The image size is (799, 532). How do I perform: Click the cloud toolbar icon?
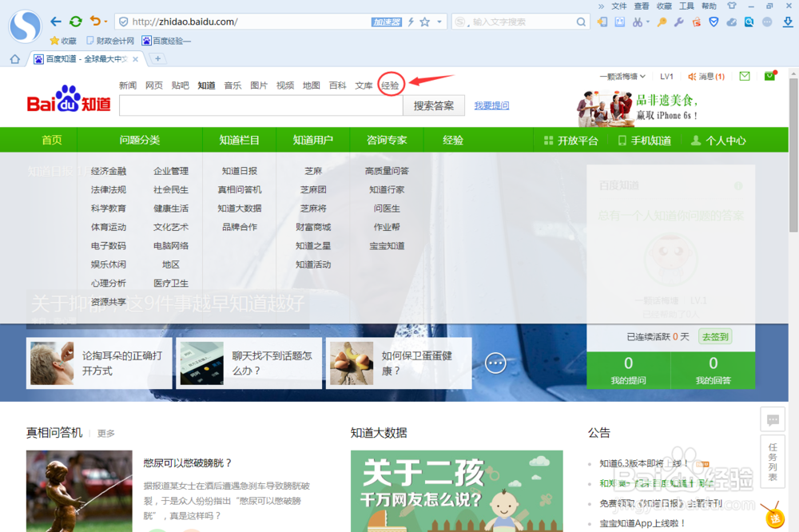pos(732,22)
